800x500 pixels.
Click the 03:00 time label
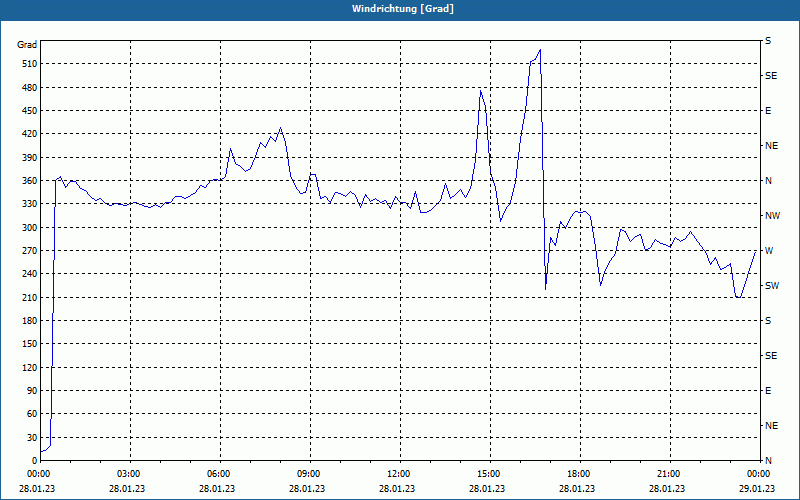(130, 474)
